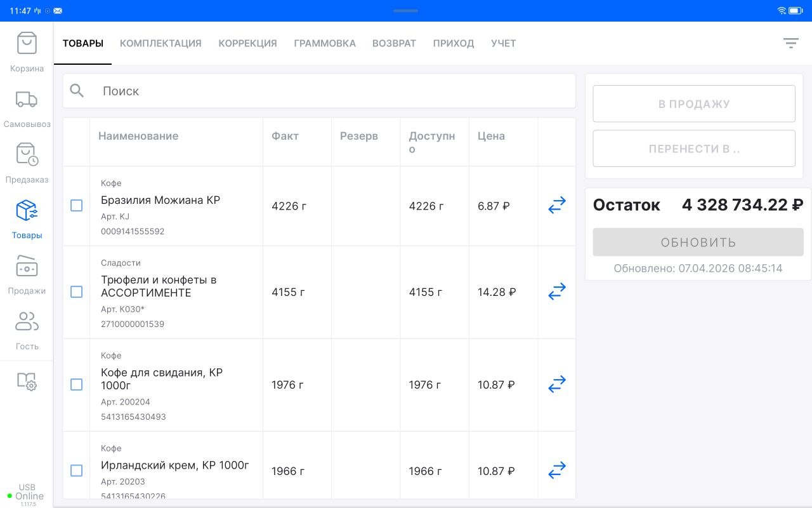Viewport: 812px width, 508px height.
Task: Check the checkbox for Бразилия Можиана КР
Action: click(x=77, y=205)
